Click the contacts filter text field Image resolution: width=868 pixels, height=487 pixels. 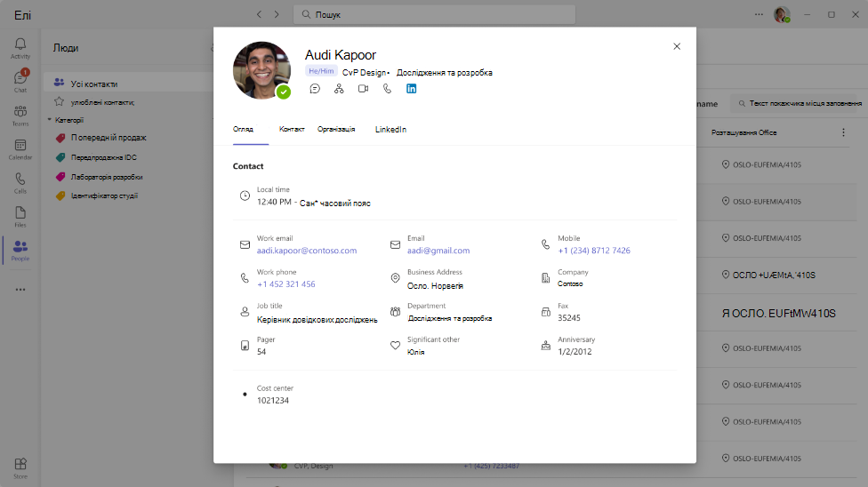coord(797,103)
